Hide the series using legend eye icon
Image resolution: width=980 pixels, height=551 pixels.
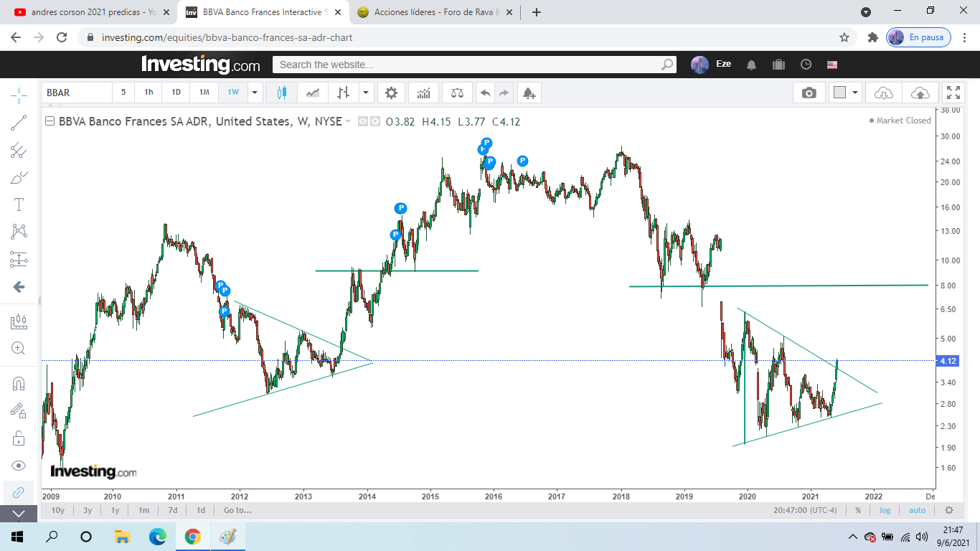[363, 122]
